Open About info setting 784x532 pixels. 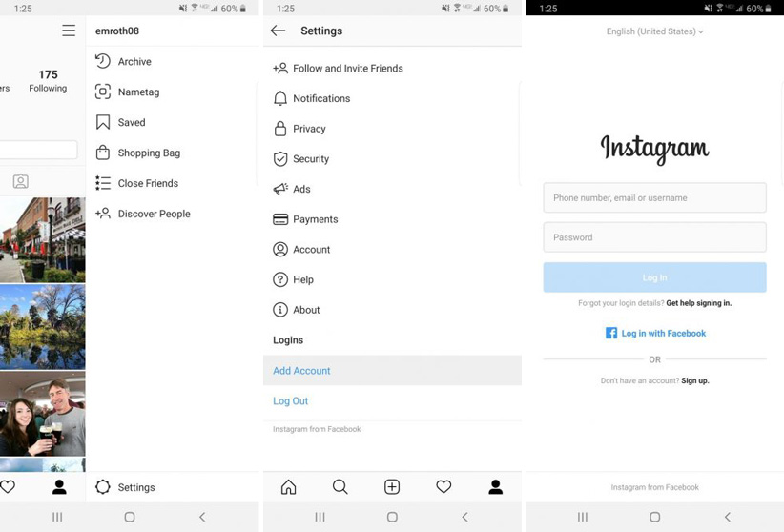[392, 310]
